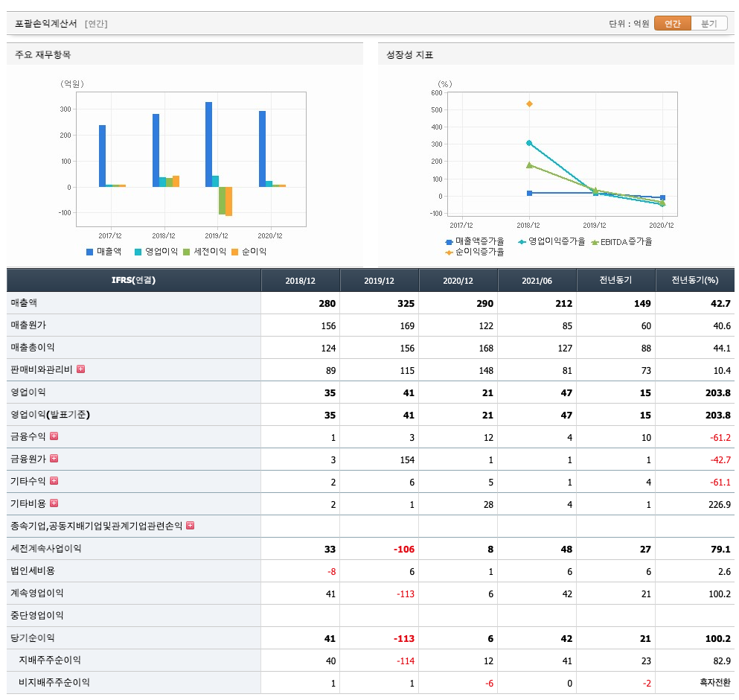Click the teal 영업이익 legend swatch
This screenshot has height=700, width=739.
coord(138,252)
